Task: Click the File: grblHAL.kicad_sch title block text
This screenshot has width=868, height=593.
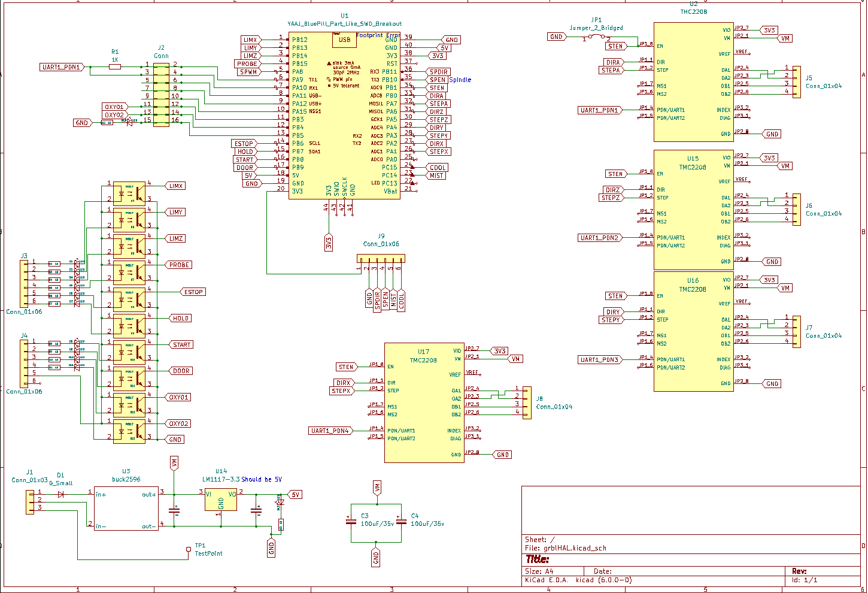Action: [x=566, y=548]
